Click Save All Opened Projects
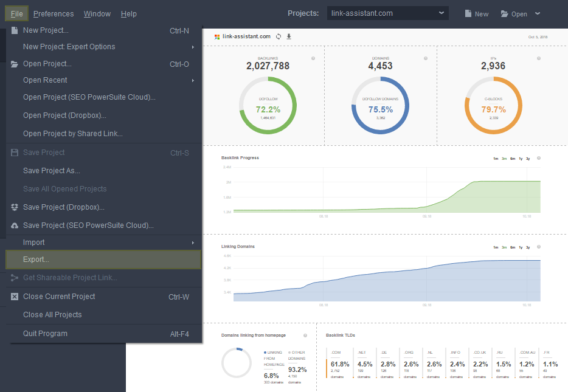 [x=103, y=189]
